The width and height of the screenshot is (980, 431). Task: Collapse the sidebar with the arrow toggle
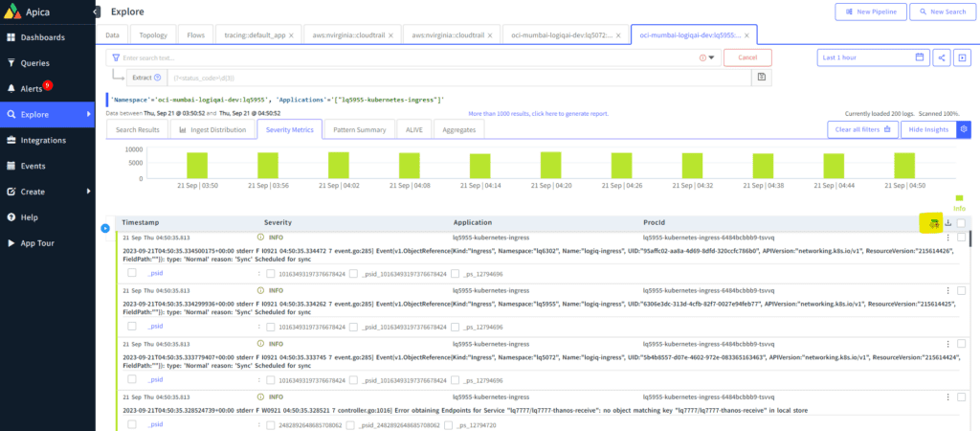click(x=96, y=11)
